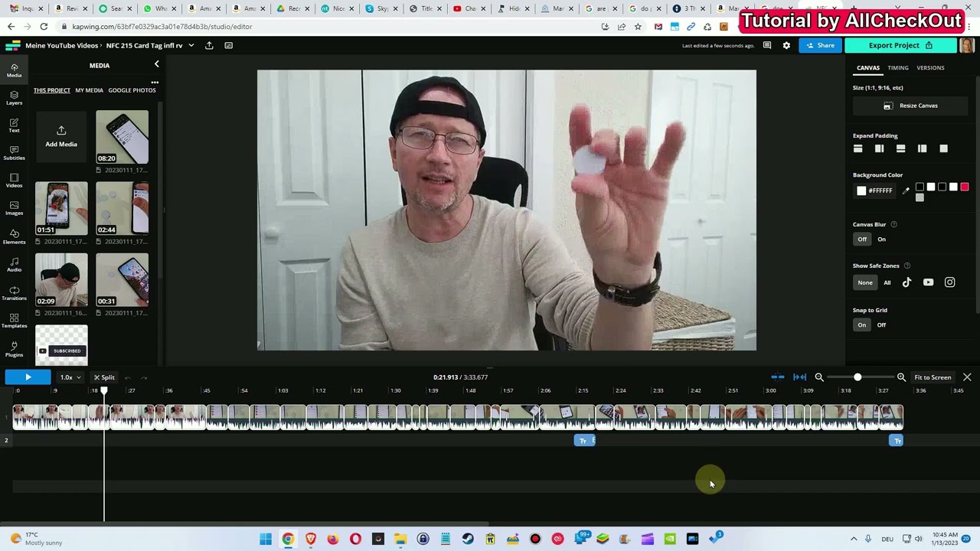Show TikTok safe zone
The width and height of the screenshot is (980, 551).
[x=906, y=282]
